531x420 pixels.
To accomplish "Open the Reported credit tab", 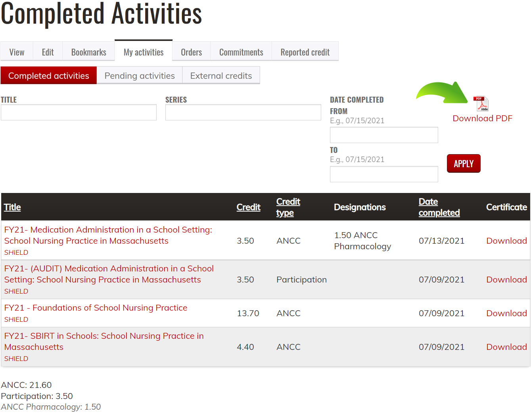I will (x=305, y=52).
